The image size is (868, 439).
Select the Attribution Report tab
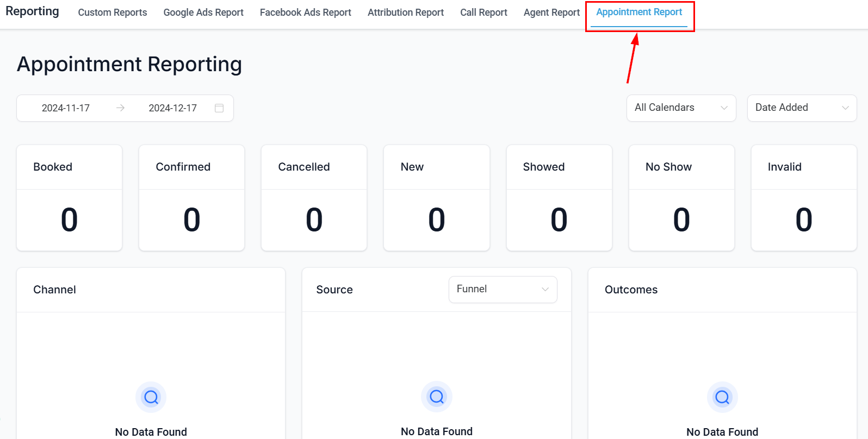coord(406,12)
